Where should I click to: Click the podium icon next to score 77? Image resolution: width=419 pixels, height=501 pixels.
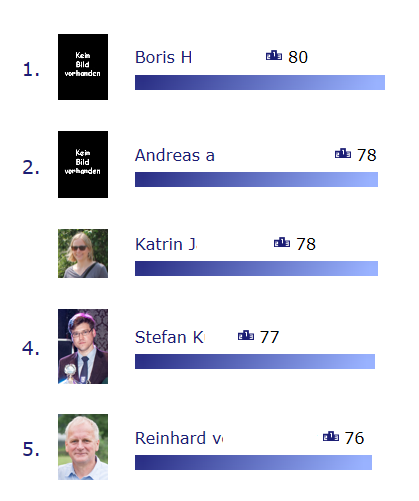[x=246, y=336]
